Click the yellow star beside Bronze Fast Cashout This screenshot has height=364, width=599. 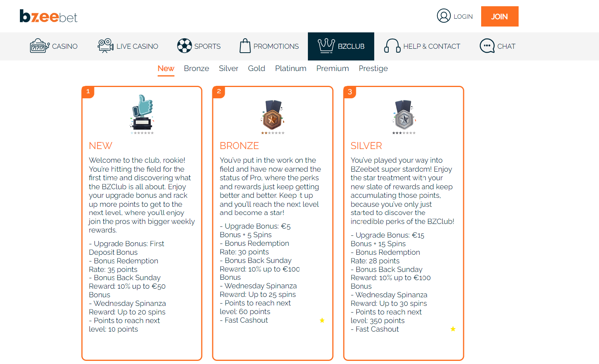click(322, 320)
